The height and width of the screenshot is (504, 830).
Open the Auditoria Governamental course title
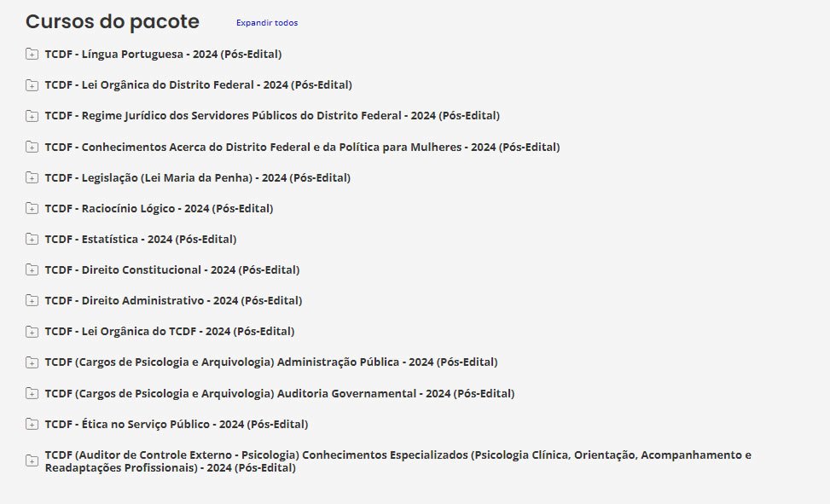pyautogui.click(x=279, y=393)
